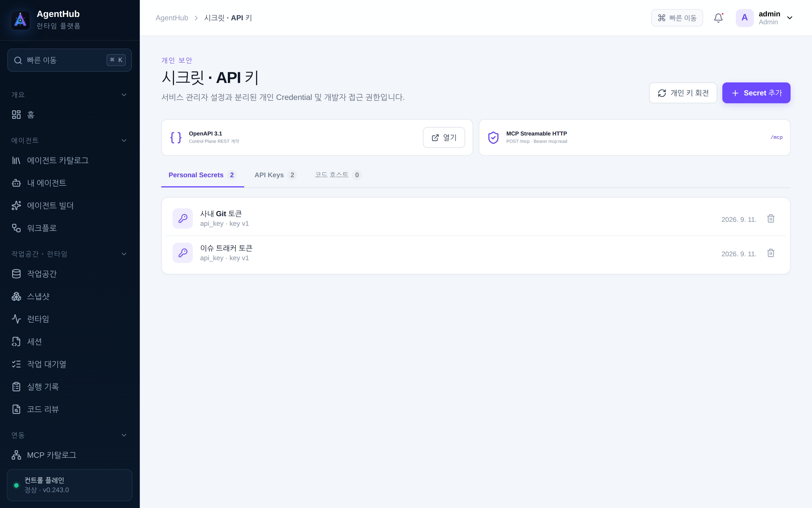Click the 사내 Git 토큰 name
812x508 pixels.
click(x=221, y=214)
